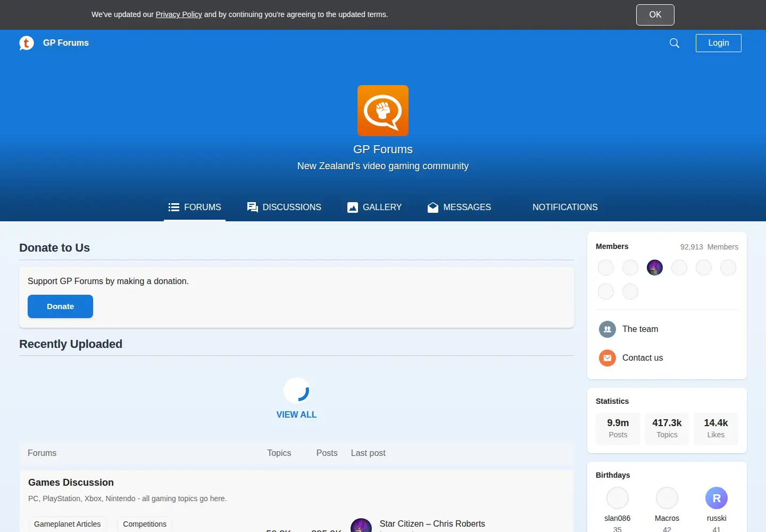The height and width of the screenshot is (532, 766).
Task: Click the orange Contact us envelope icon
Action: 607,358
